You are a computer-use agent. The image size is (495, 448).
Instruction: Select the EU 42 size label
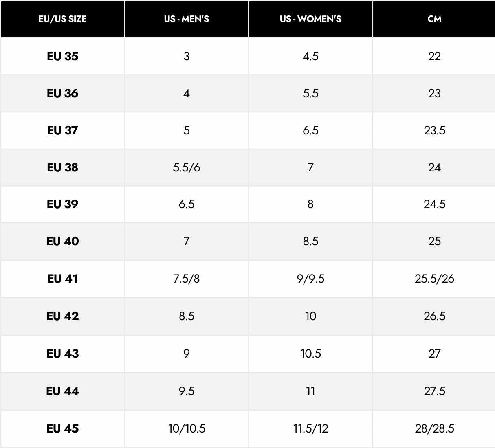(62, 316)
